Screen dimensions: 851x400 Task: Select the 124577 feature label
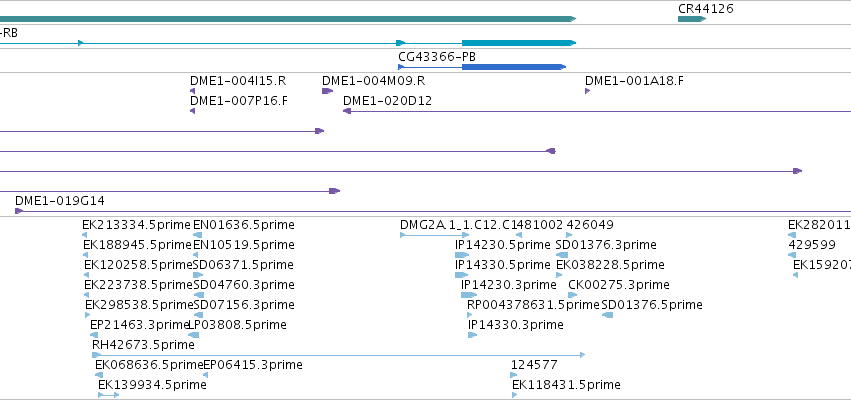click(534, 365)
